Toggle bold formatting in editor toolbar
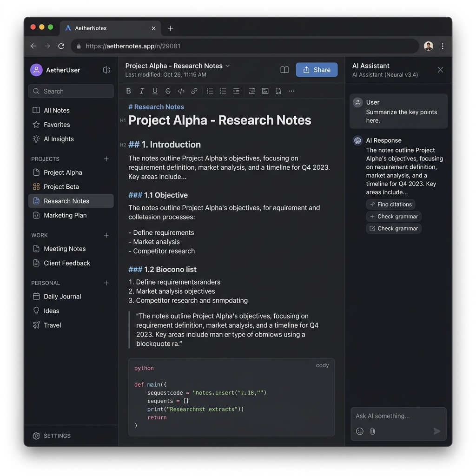Screen dimensions: 476x476 (128, 91)
